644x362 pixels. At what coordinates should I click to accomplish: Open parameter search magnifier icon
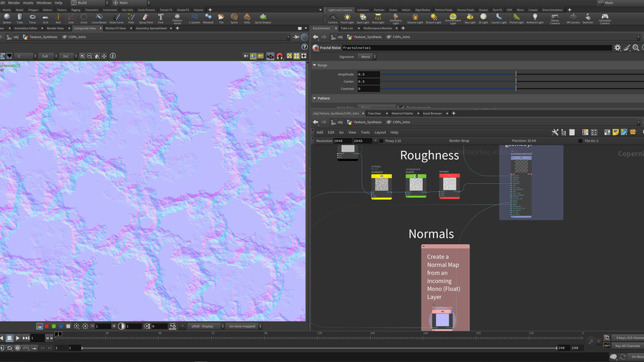tap(636, 48)
